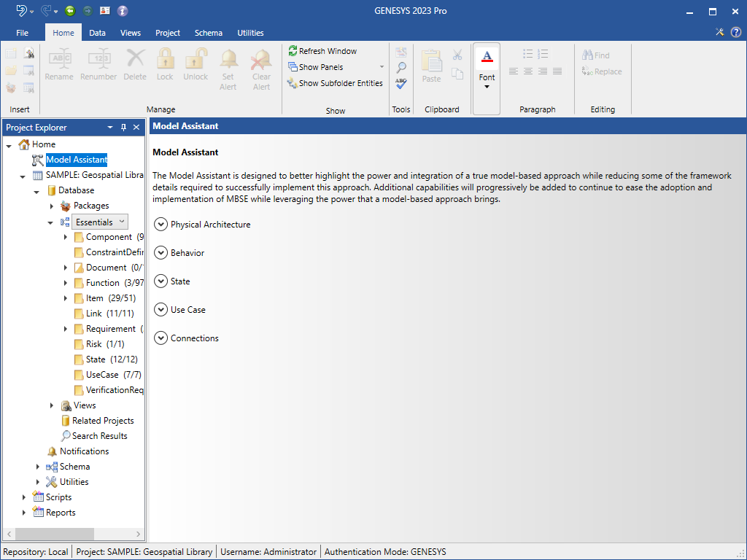
Task: Click the Cut scissors icon
Action: point(457,55)
